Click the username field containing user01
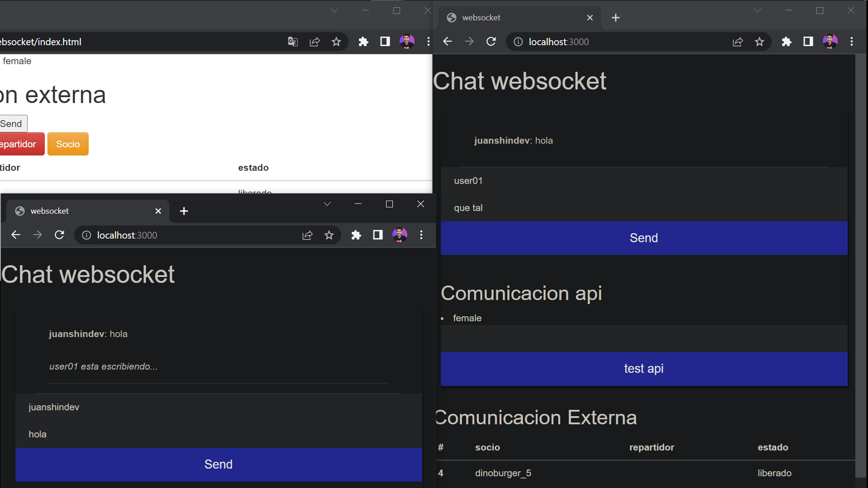Image resolution: width=868 pixels, height=488 pixels. (x=644, y=181)
